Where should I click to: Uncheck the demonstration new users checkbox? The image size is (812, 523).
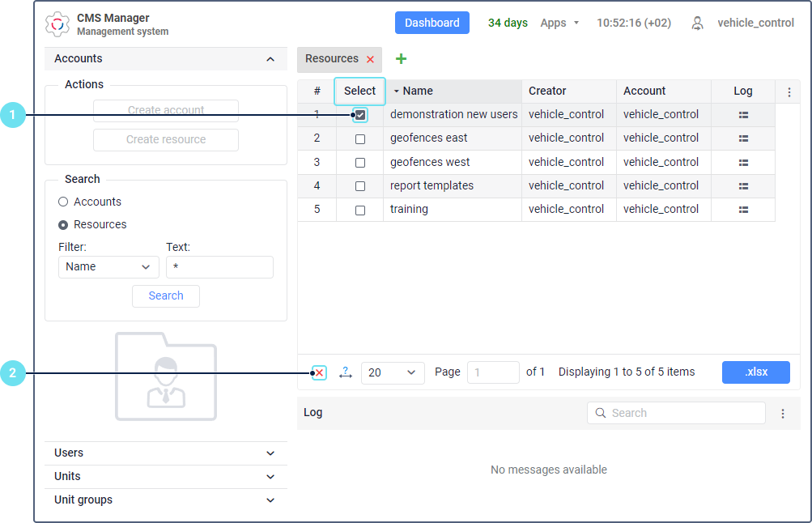tap(360, 115)
